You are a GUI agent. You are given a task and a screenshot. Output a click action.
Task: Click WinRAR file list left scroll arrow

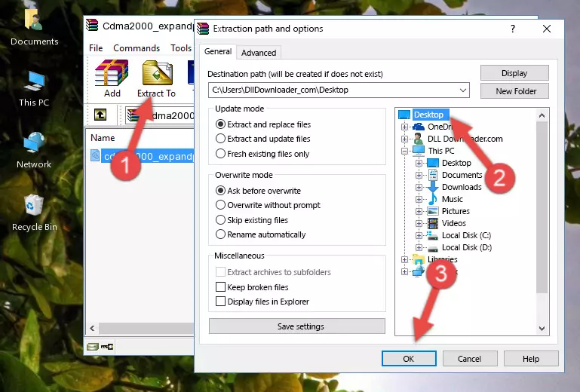point(93,328)
